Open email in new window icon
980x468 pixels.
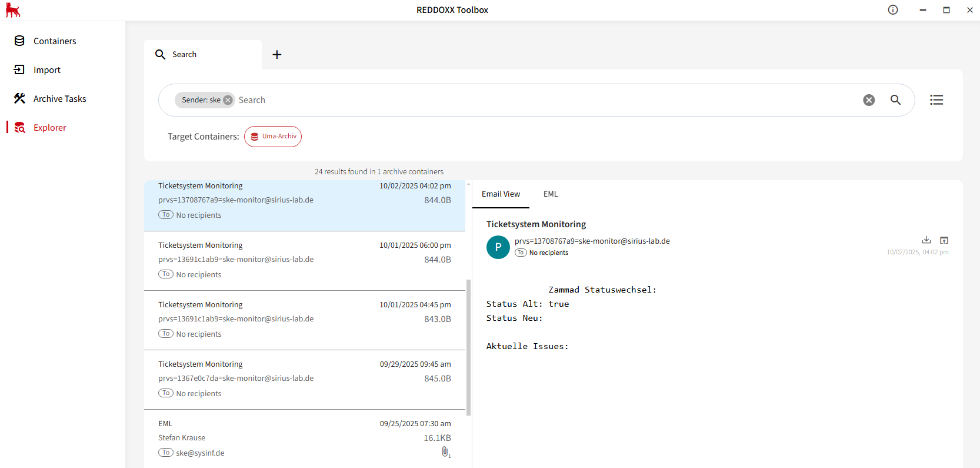[944, 240]
